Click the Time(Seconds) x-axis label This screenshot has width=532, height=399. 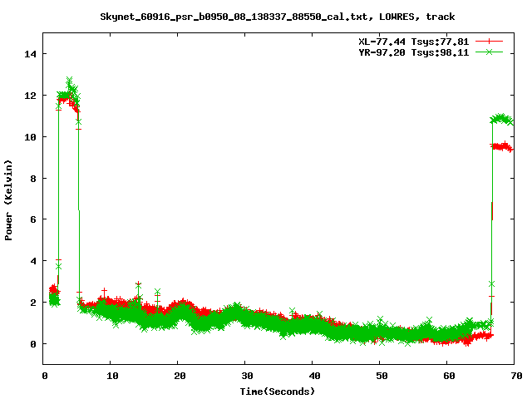278,392
